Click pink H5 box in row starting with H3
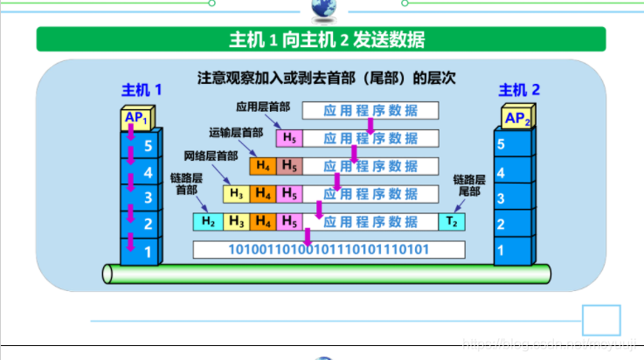 coord(289,194)
